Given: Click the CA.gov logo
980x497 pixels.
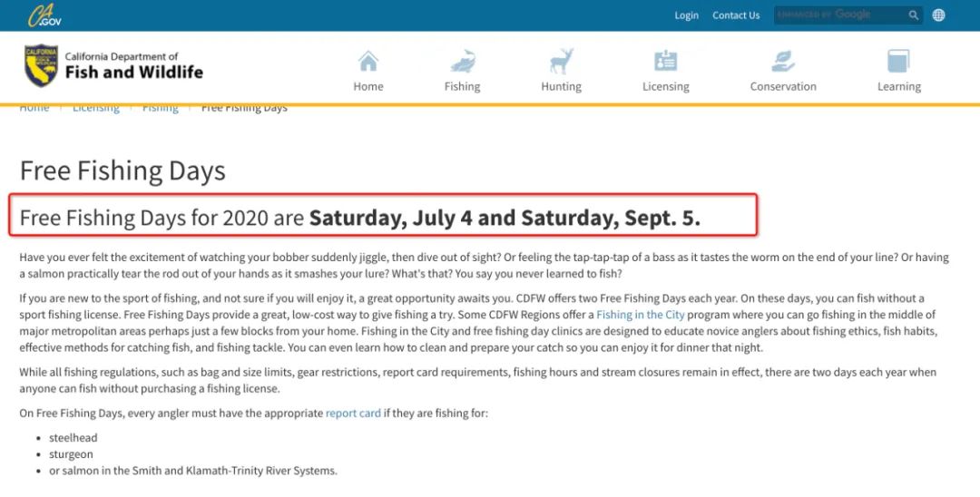Looking at the screenshot, I should click(44, 15).
